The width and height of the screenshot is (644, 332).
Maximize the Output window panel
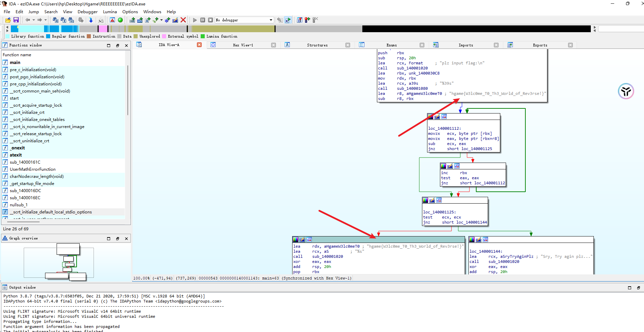click(x=629, y=288)
